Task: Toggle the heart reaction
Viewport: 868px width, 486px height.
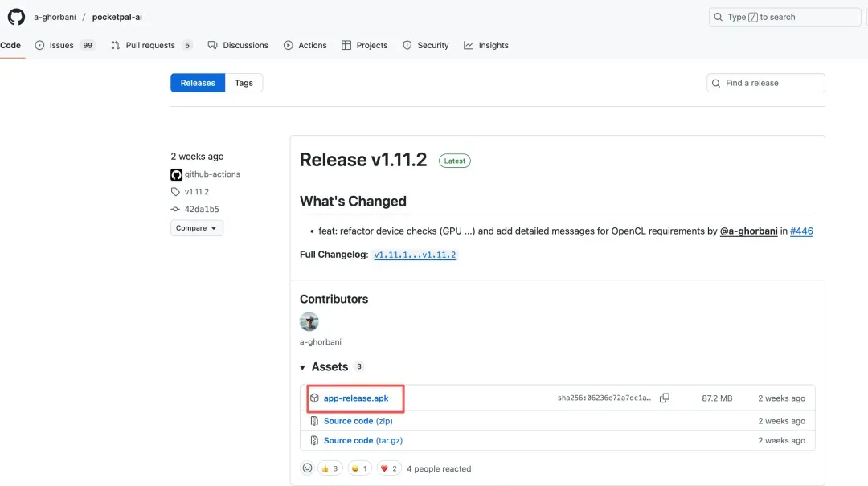Action: pos(389,468)
